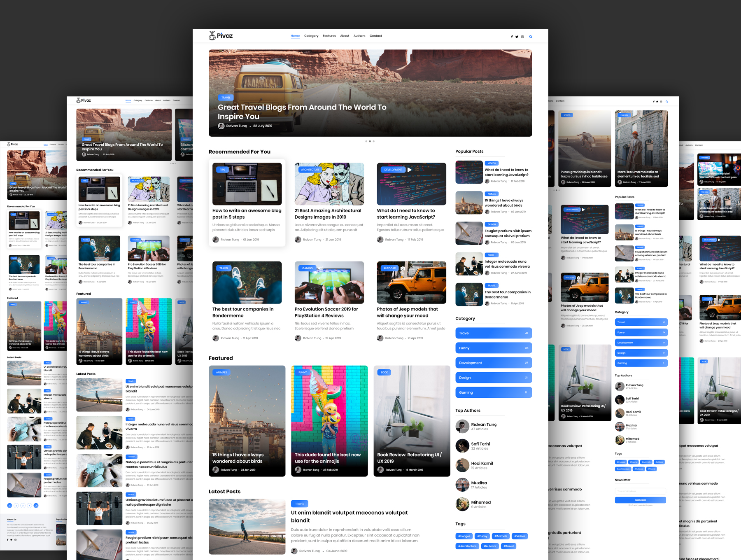
Task: Click the Instagram icon in the center header
Action: point(522,37)
